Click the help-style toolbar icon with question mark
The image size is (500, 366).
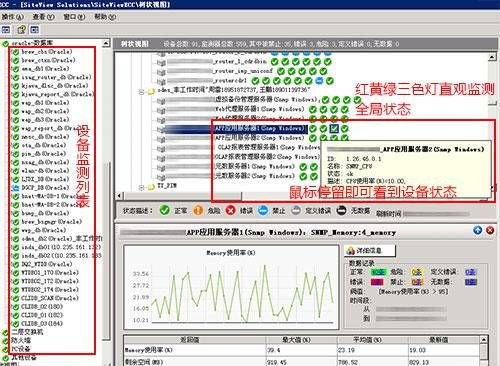click(x=22, y=30)
